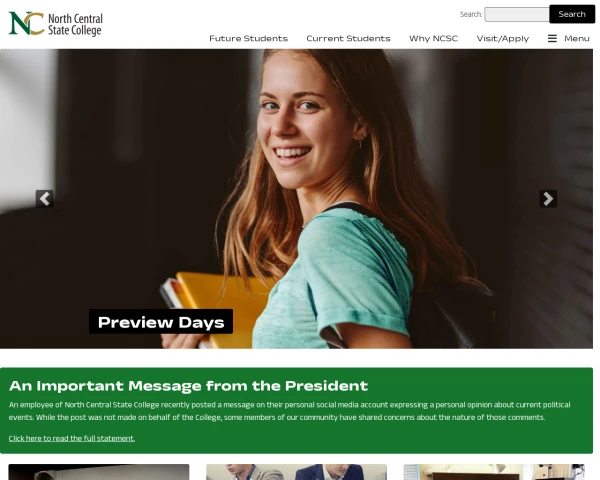This screenshot has height=480, width=600.
Task: Click the Preview Days banner caption
Action: 161,322
